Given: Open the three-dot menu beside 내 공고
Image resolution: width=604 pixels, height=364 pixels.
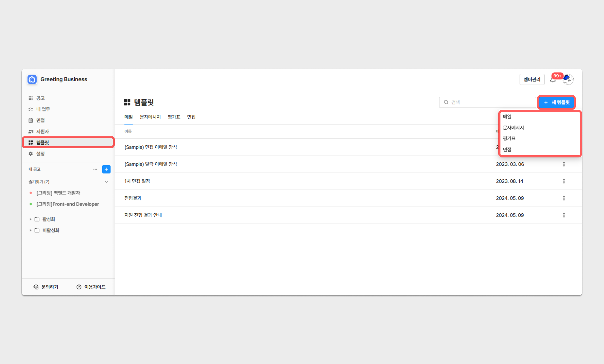Looking at the screenshot, I should 95,169.
